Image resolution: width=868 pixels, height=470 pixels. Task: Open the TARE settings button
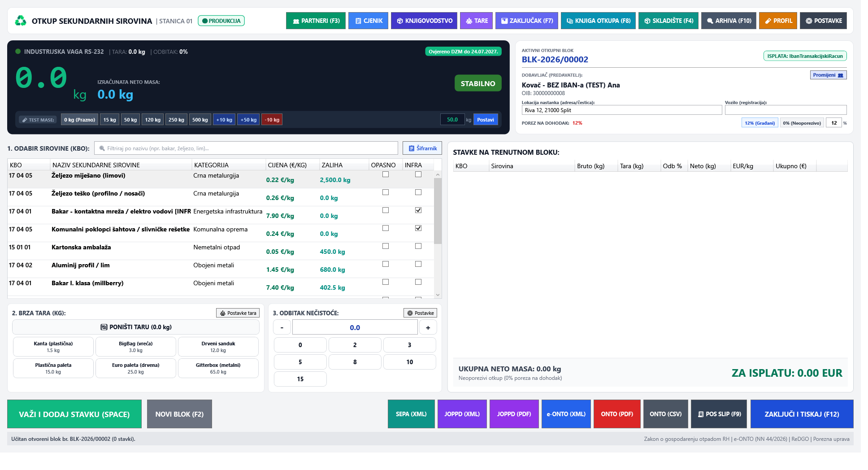[476, 21]
